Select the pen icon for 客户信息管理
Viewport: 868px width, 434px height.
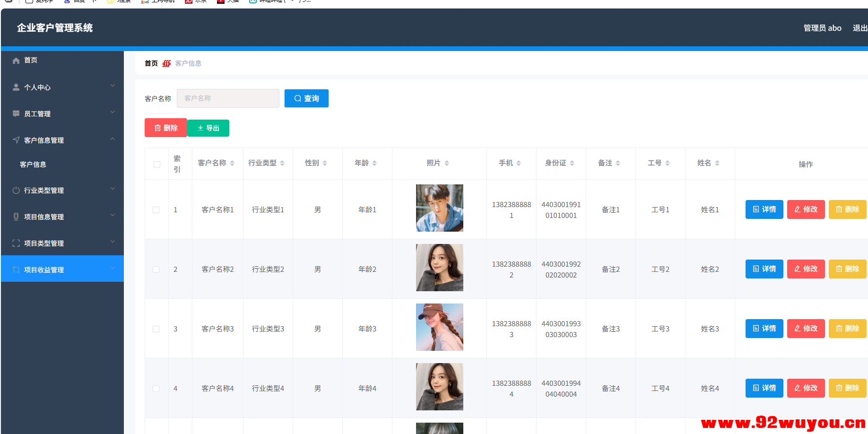tap(15, 140)
